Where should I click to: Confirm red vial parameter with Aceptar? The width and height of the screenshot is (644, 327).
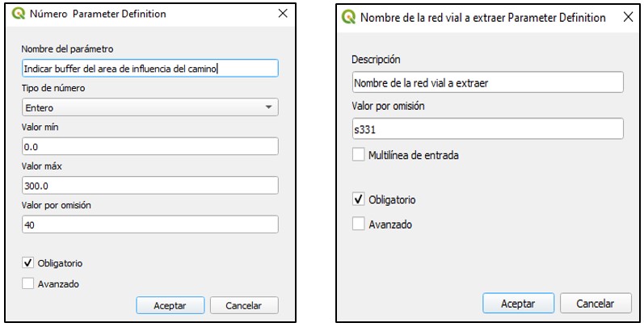518,304
